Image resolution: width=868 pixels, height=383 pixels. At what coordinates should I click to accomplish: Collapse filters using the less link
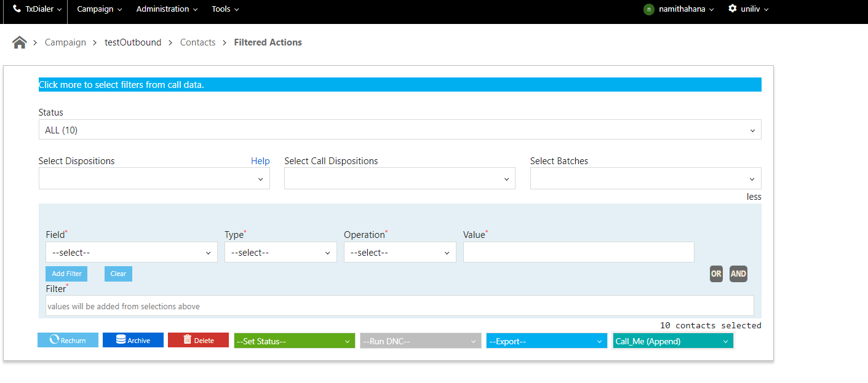pos(754,197)
